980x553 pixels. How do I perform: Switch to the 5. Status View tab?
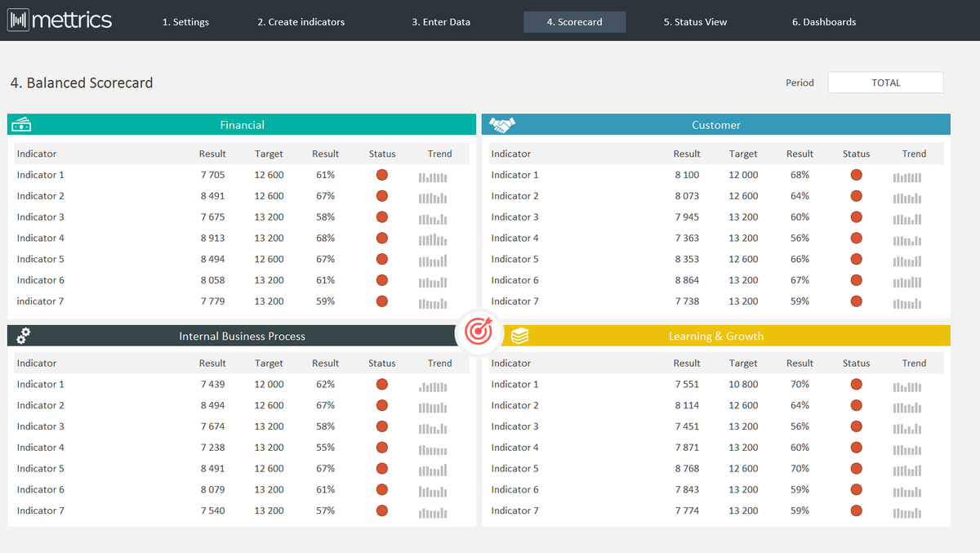(695, 22)
